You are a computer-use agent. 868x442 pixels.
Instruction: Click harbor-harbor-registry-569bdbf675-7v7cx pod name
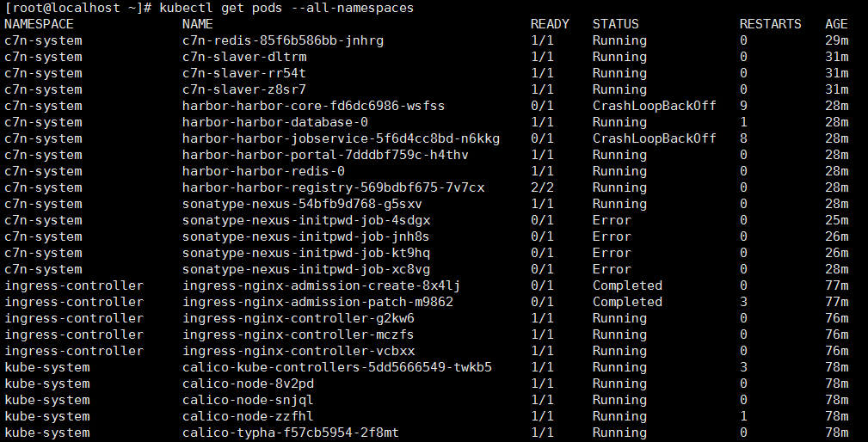[333, 187]
